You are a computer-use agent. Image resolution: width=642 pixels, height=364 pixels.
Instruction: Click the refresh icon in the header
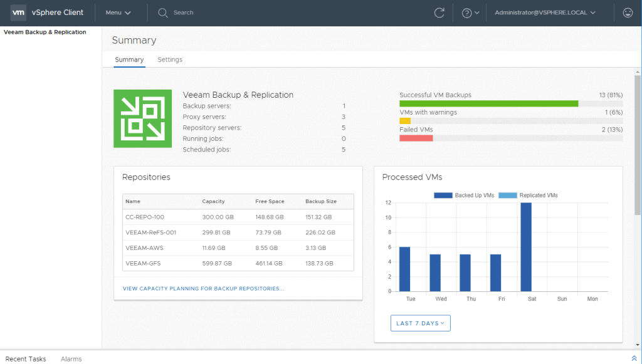[439, 13]
